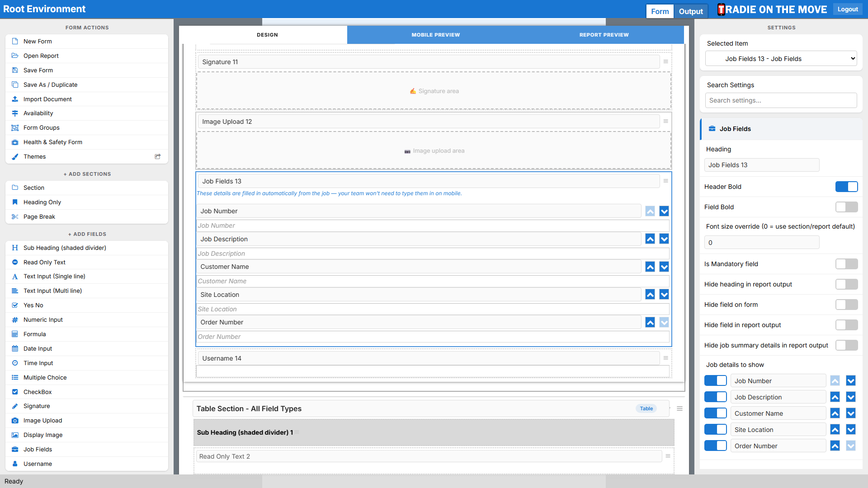
Task: Click drag handle of Table Section header
Action: (679, 408)
